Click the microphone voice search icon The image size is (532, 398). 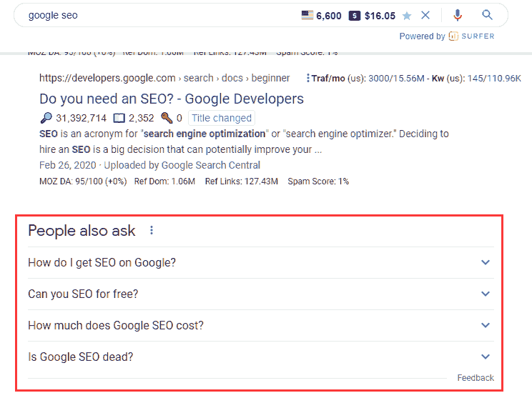pyautogui.click(x=458, y=15)
